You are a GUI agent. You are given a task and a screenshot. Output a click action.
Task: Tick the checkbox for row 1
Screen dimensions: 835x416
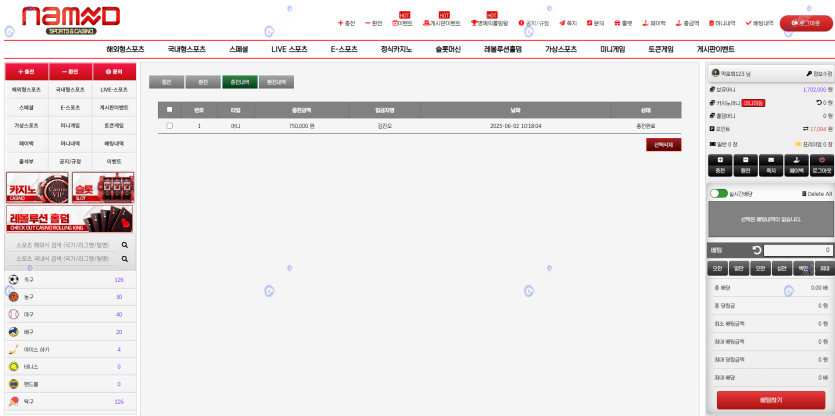(170, 126)
